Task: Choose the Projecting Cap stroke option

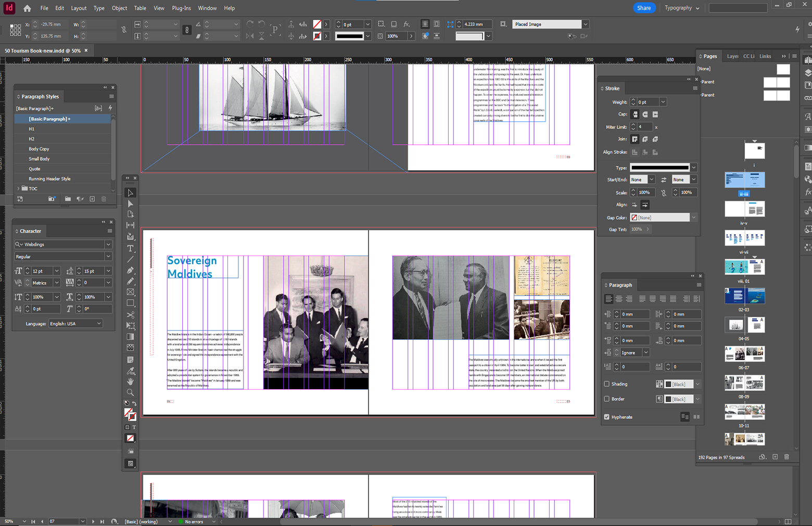Action: 655,114
